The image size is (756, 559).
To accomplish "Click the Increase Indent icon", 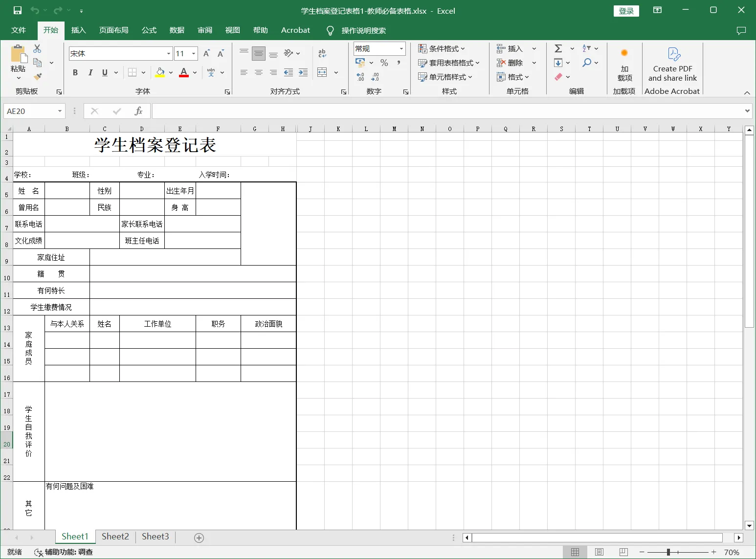I will click(x=303, y=72).
